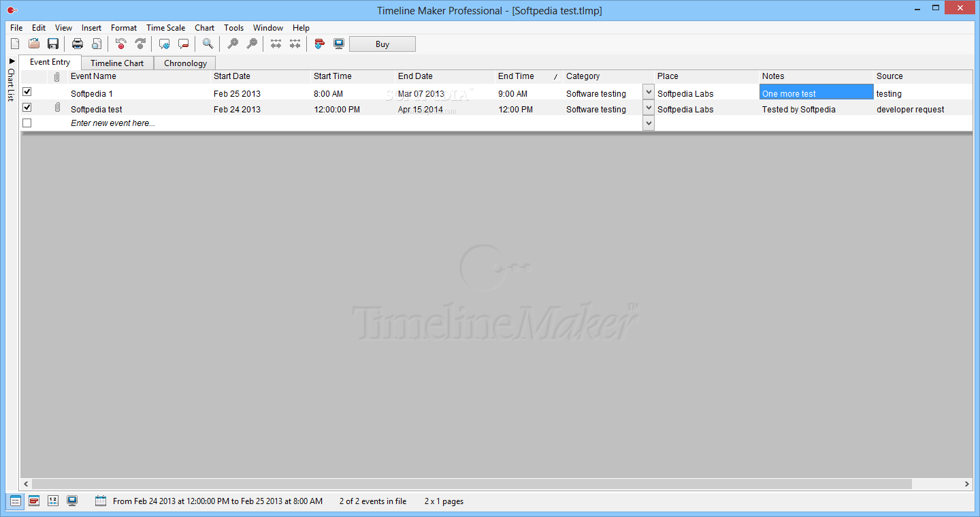Image resolution: width=980 pixels, height=517 pixels.
Task: Open a file using the folder icon
Action: pyautogui.click(x=34, y=44)
